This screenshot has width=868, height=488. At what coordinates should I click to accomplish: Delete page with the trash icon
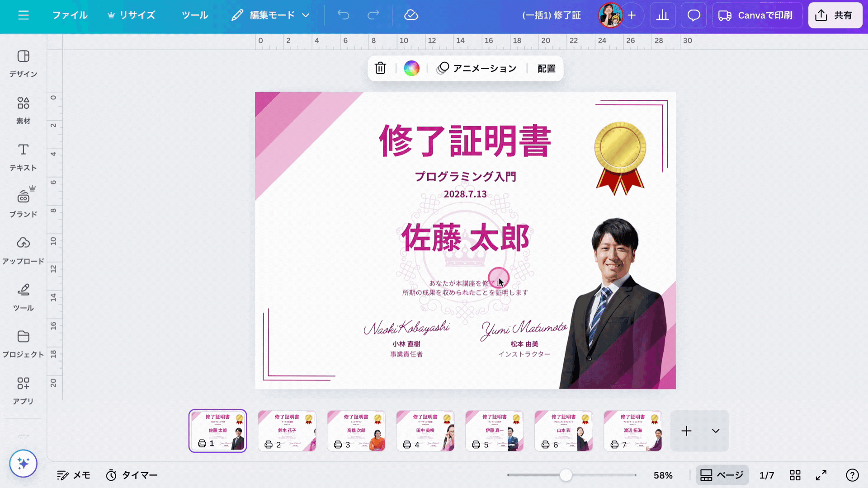tap(380, 68)
